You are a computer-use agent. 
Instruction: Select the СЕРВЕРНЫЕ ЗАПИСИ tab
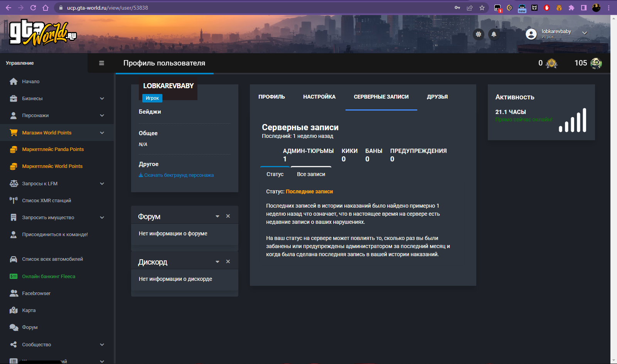[x=381, y=97]
